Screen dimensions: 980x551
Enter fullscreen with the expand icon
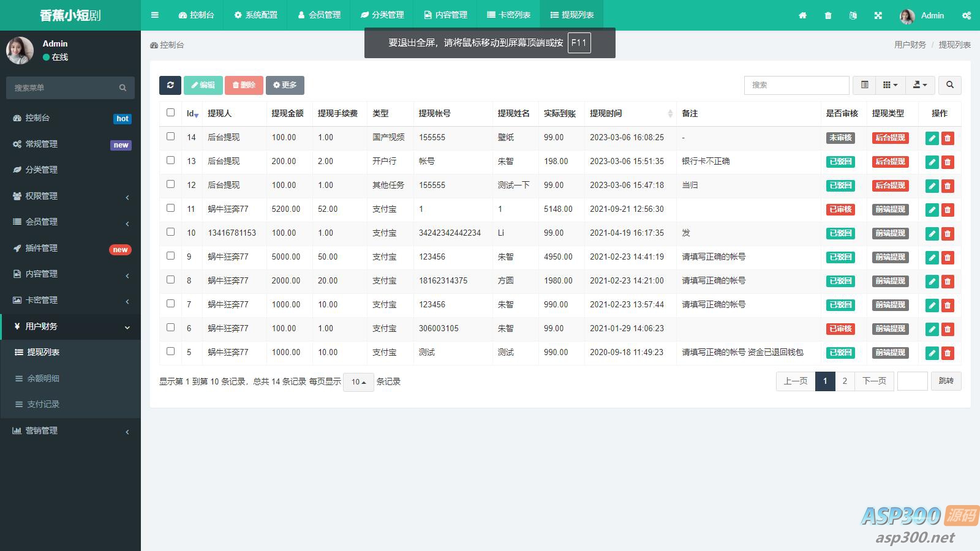point(878,15)
